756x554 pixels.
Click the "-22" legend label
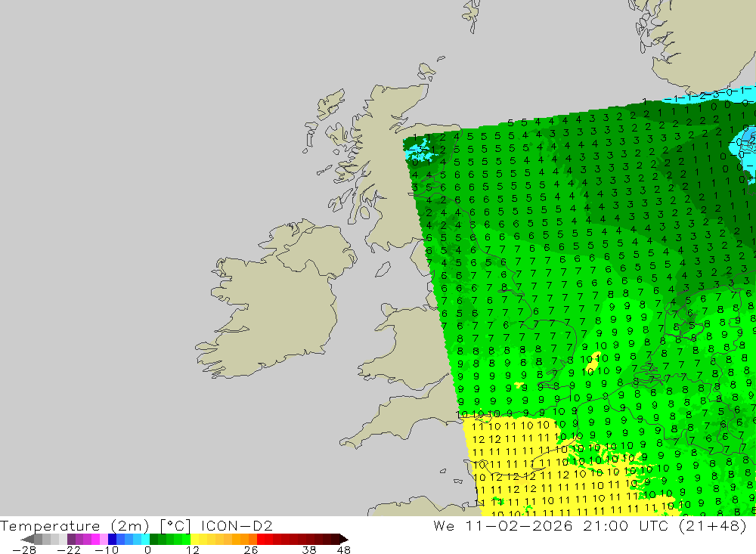tap(69, 549)
